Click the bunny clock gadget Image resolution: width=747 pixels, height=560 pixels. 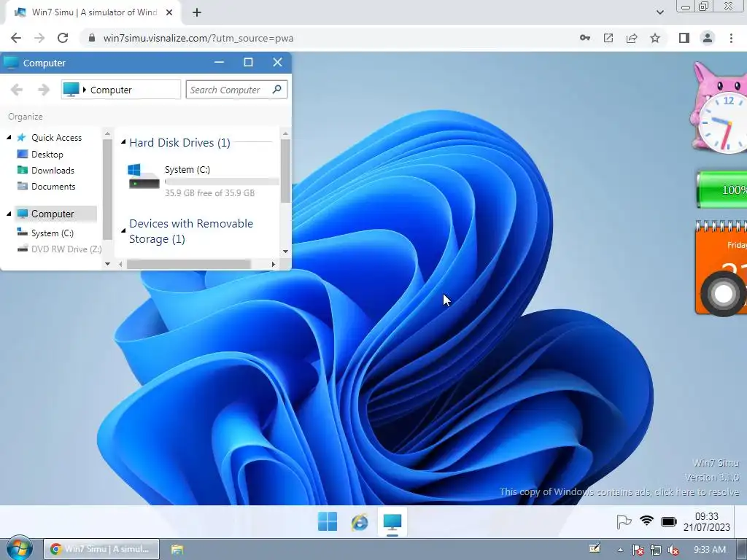719,107
